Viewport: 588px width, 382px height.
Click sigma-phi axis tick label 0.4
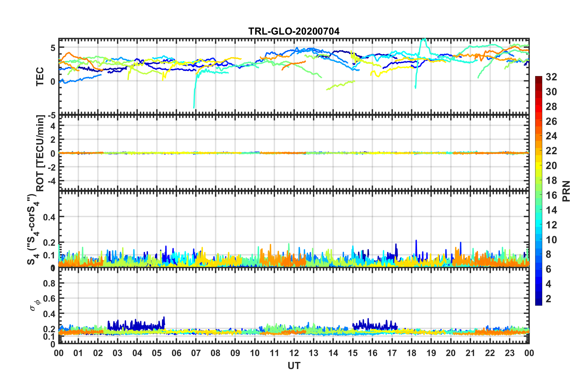(x=49, y=314)
